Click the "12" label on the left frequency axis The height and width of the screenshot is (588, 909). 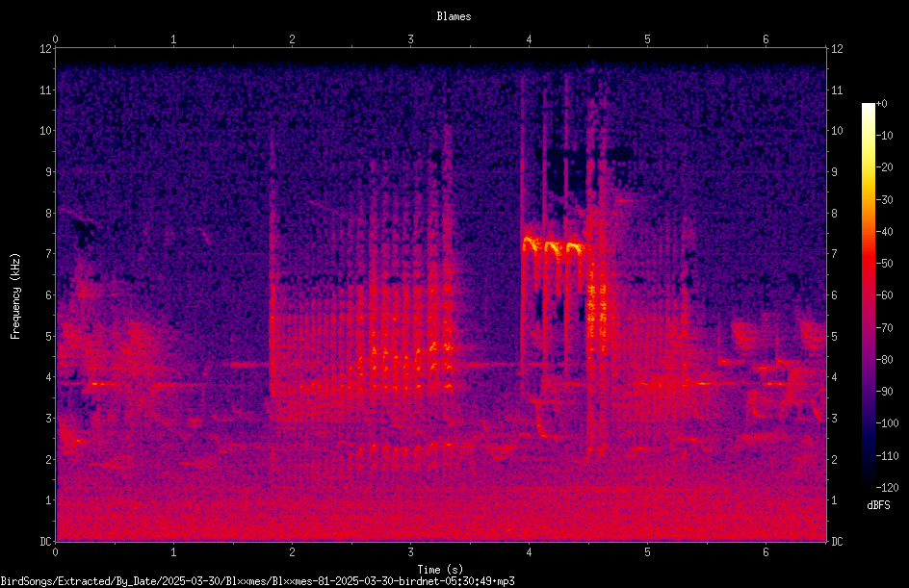pos(45,49)
